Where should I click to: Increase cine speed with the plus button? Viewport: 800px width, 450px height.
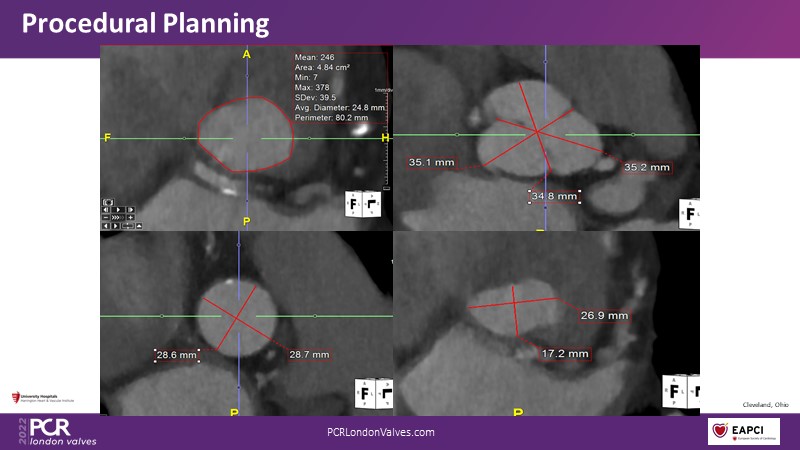coord(131,217)
